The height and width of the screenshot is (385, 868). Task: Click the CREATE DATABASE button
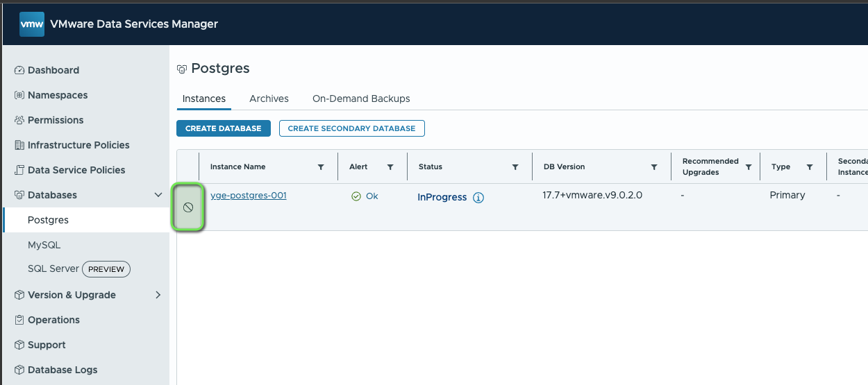(223, 128)
